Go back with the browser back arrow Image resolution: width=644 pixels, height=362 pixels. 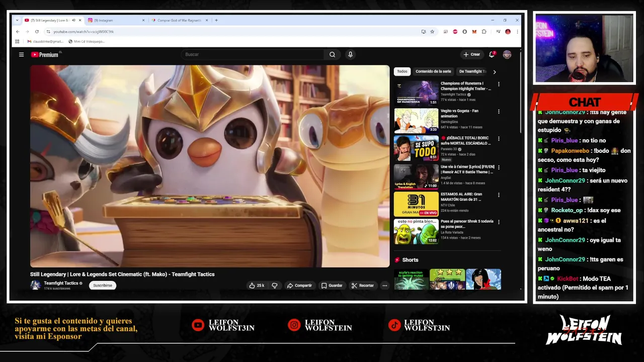click(x=18, y=32)
